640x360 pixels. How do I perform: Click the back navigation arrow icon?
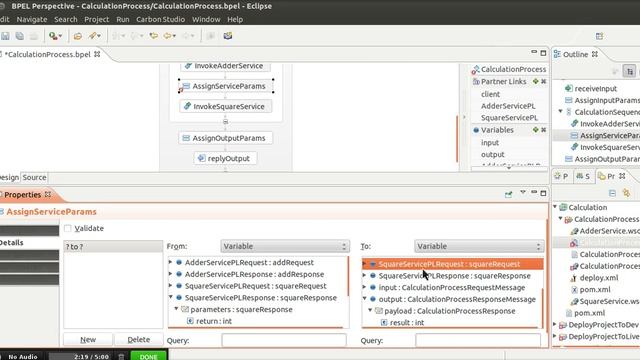(167, 36)
